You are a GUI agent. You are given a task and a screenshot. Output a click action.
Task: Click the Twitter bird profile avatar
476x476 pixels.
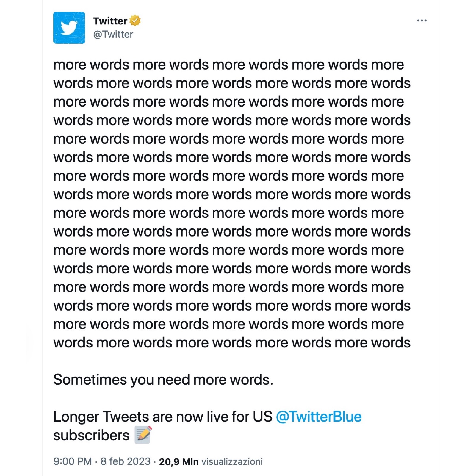click(69, 28)
